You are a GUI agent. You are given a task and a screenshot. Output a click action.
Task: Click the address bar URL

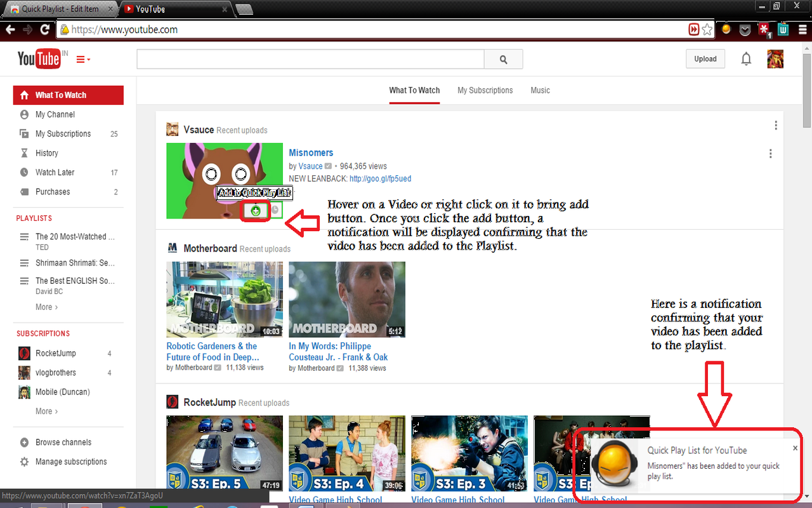[124, 30]
